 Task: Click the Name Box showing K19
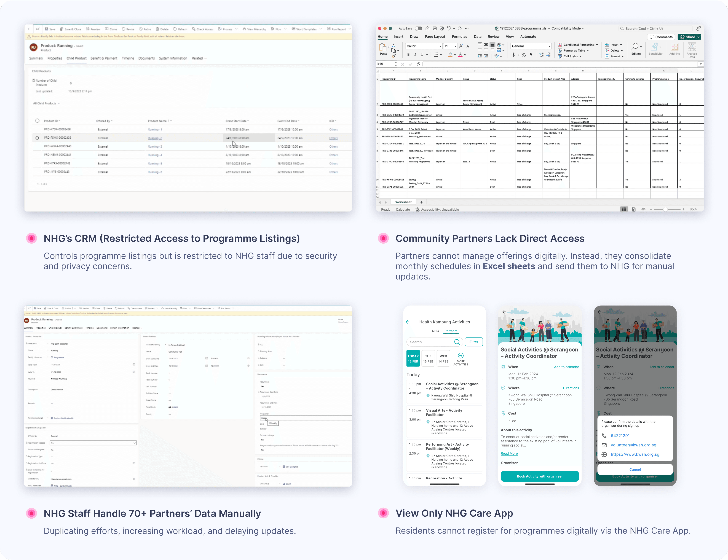click(387, 64)
